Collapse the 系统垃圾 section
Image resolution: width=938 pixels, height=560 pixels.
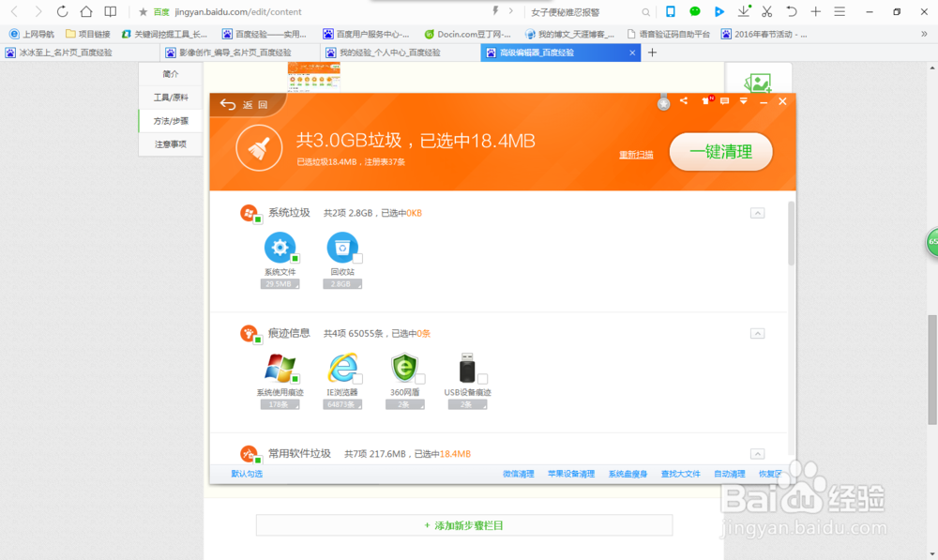(x=757, y=213)
